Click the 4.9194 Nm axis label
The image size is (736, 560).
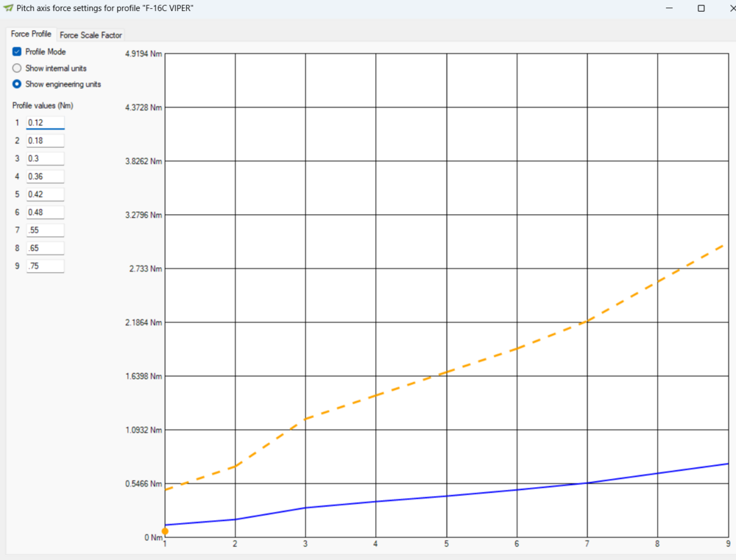144,54
